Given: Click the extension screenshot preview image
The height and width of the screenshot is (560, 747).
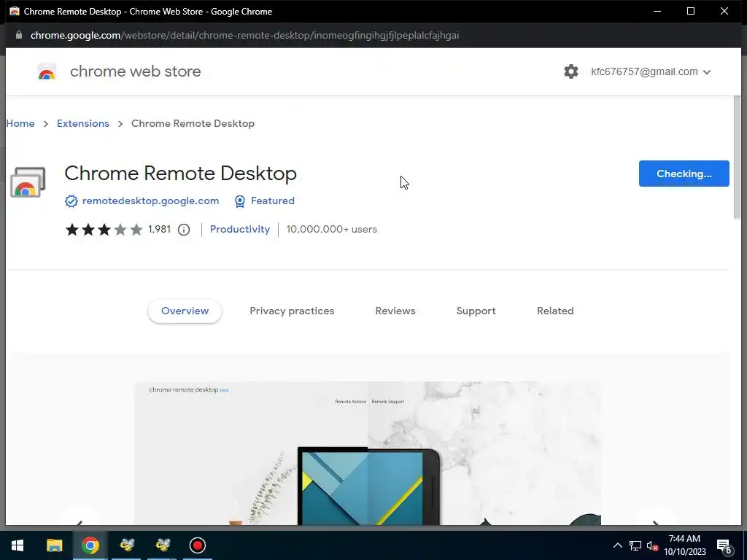Looking at the screenshot, I should tap(368, 454).
